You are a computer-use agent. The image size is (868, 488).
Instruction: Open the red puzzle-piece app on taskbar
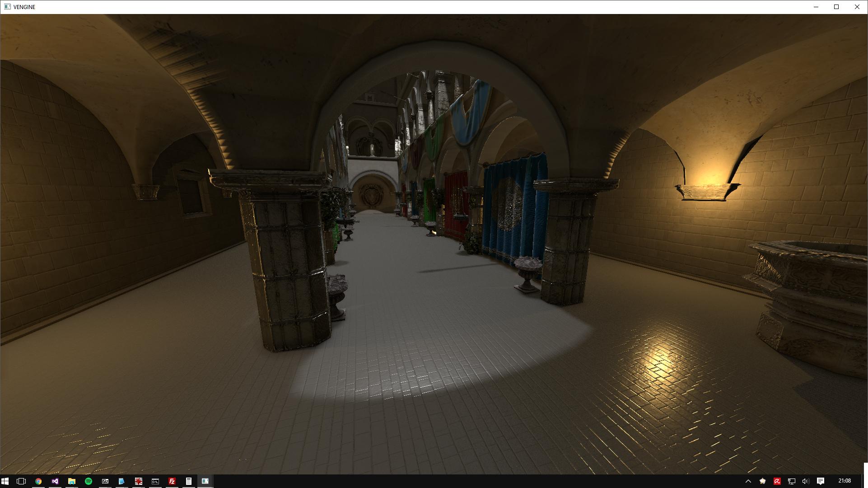coord(138,481)
